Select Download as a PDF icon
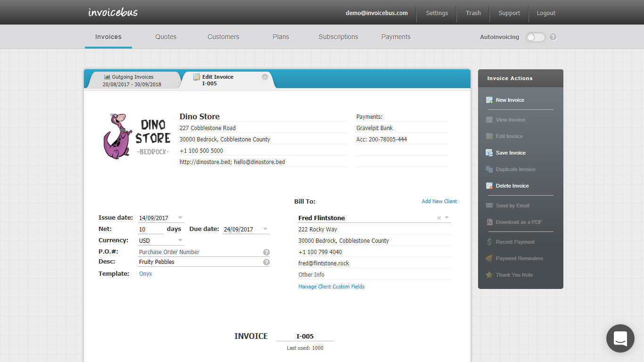The width and height of the screenshot is (644, 362). point(489,222)
